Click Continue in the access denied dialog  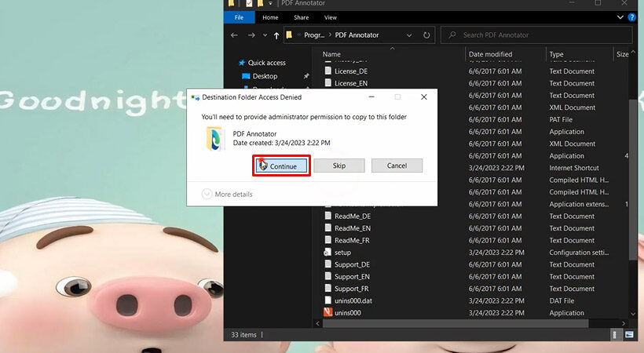281,166
